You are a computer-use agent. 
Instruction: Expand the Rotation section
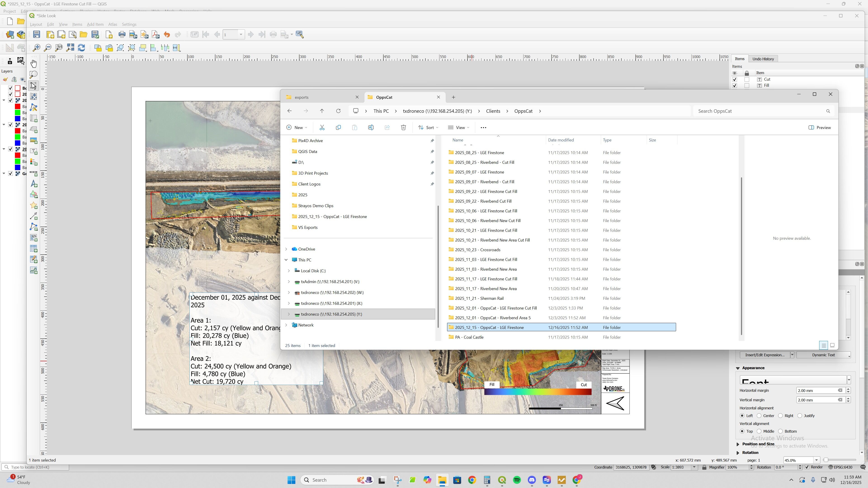[738, 453]
